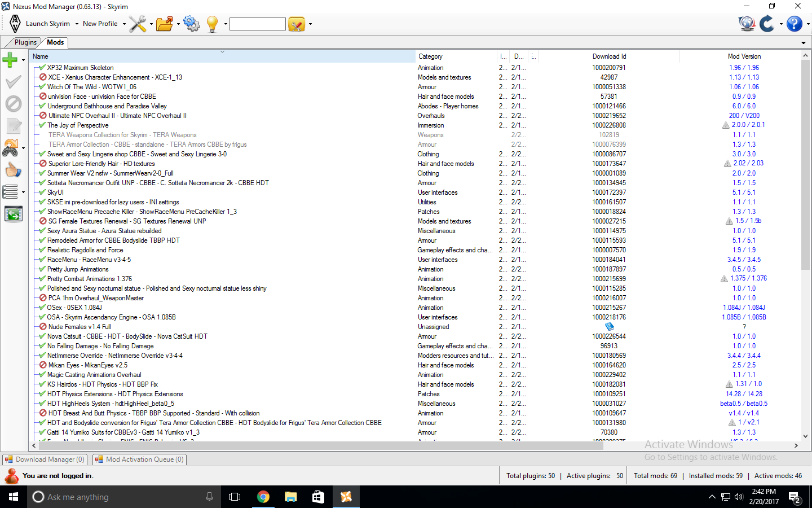
Task: Click the Download Manager (0) button
Action: (x=45, y=459)
